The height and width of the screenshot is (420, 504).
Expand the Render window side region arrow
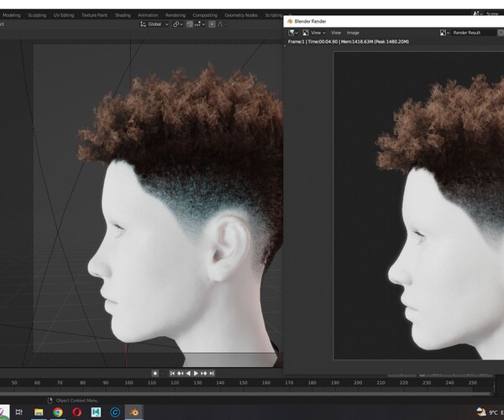285,46
